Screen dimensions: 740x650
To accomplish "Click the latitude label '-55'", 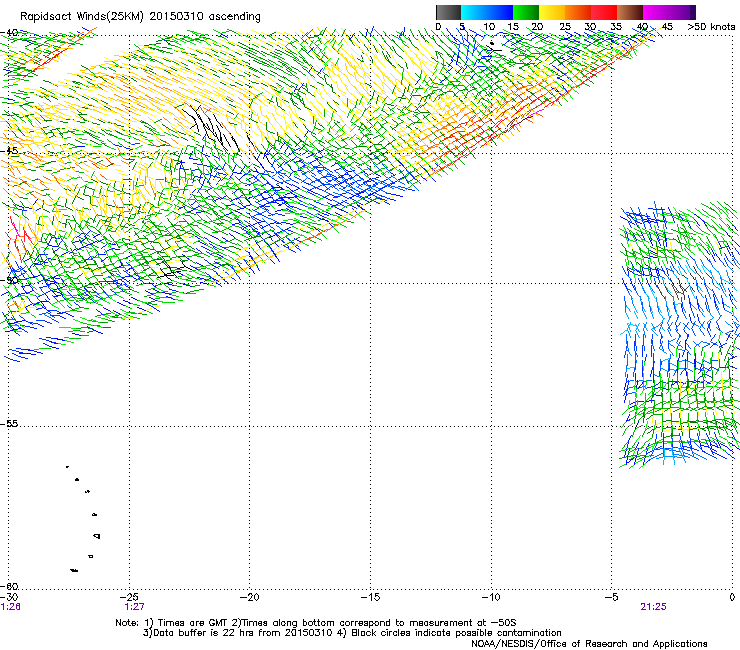I will (x=10, y=424).
